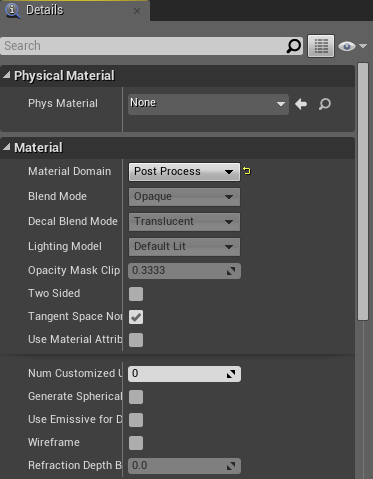Enable the Wireframe checkbox
The image size is (373, 479).
[x=136, y=443]
